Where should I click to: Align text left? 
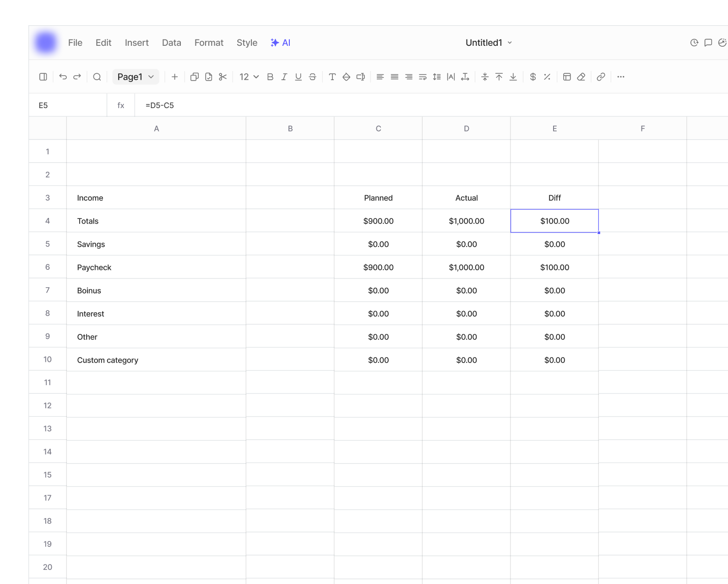pos(380,77)
